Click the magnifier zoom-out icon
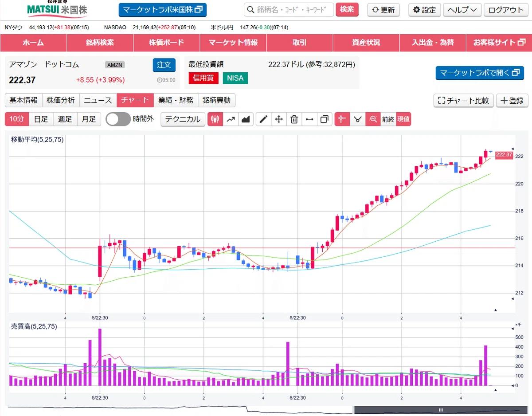 click(373, 119)
